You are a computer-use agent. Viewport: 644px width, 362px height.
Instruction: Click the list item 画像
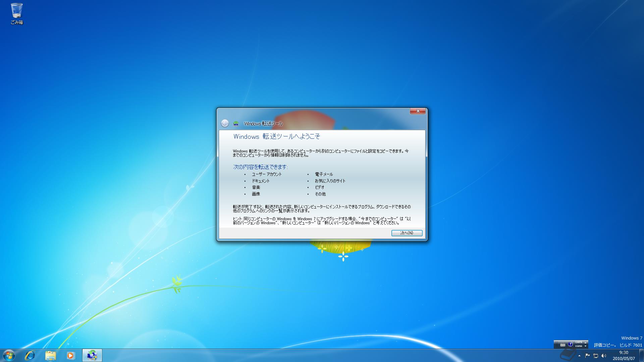click(x=256, y=194)
